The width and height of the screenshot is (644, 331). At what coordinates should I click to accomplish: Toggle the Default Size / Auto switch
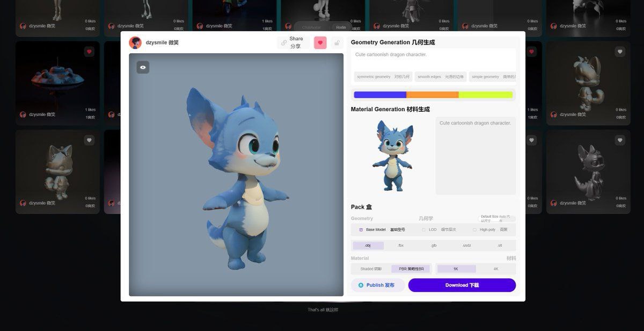(x=497, y=219)
